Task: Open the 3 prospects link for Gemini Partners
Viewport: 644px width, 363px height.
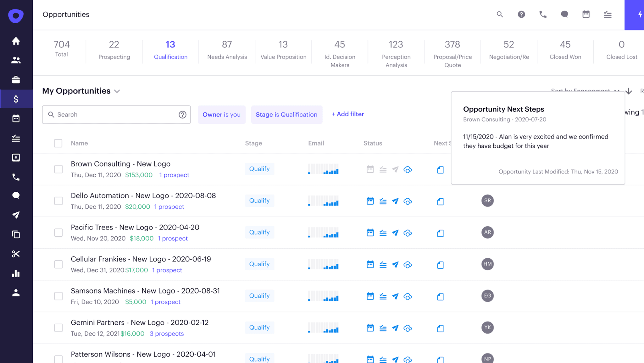Action: 167,334
